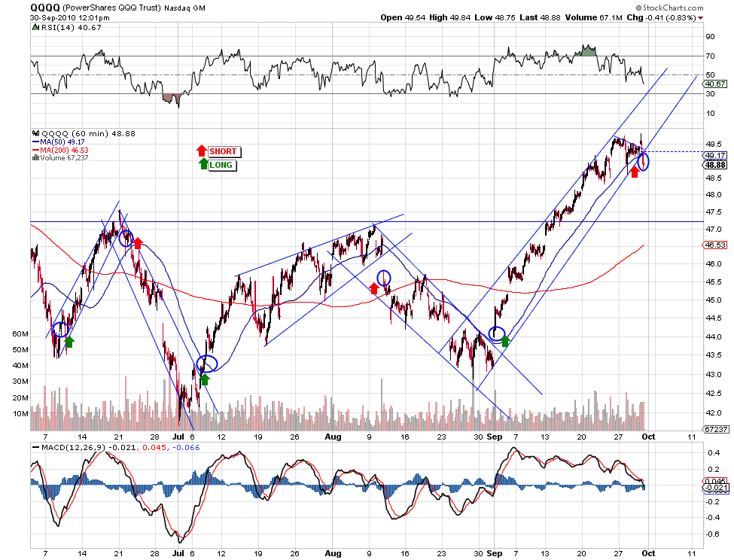Click the SHORT legend label

224,151
